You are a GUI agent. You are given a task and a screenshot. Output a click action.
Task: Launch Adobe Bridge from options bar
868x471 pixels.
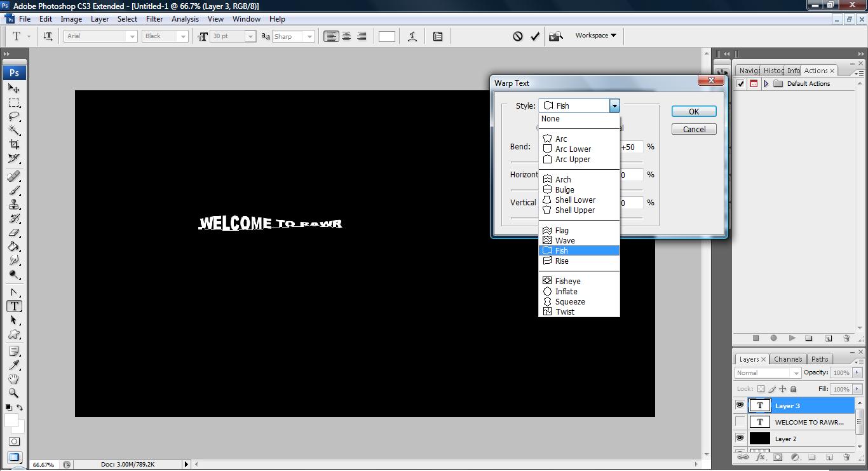pos(556,36)
